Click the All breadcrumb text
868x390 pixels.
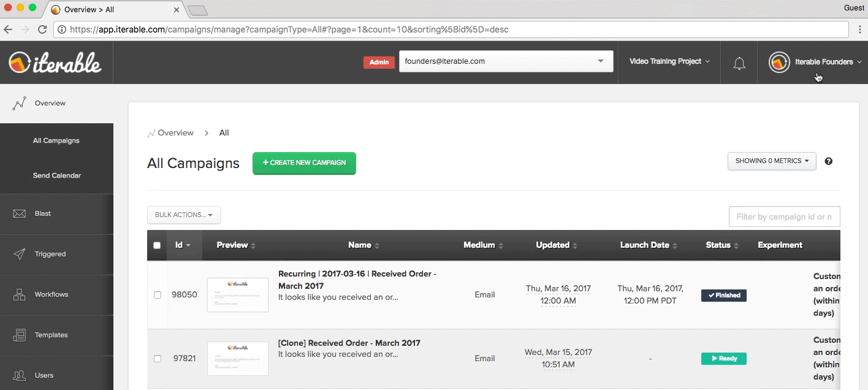224,133
